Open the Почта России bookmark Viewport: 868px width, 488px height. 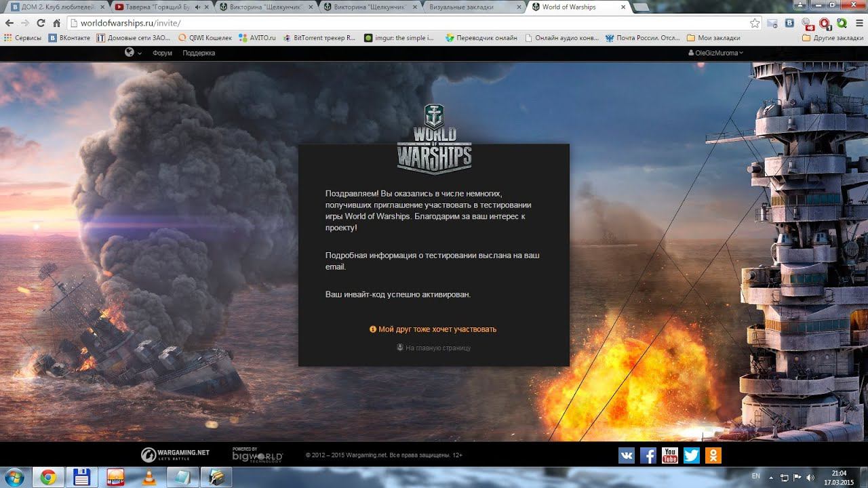point(643,38)
